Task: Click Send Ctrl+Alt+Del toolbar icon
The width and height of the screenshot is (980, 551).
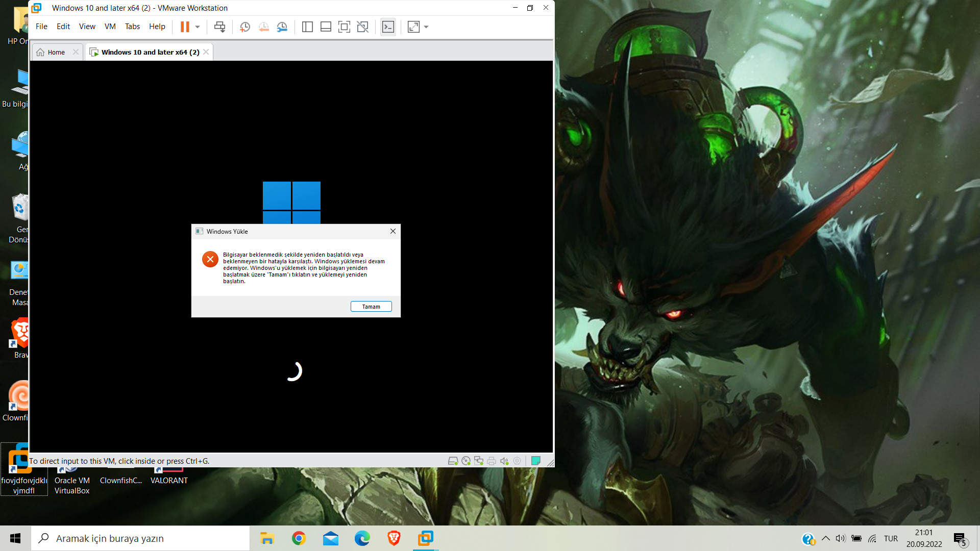Action: tap(219, 27)
